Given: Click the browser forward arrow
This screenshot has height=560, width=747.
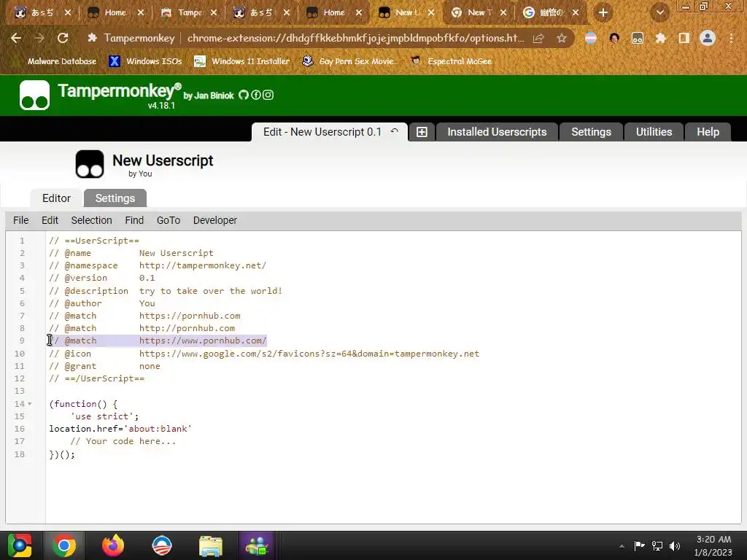Looking at the screenshot, I should pyautogui.click(x=39, y=38).
